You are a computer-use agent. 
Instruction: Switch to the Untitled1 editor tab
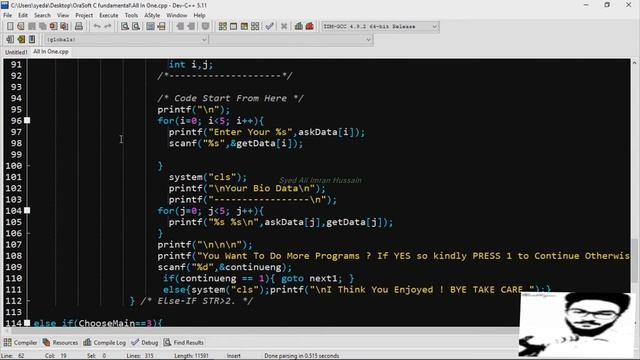tap(16, 52)
